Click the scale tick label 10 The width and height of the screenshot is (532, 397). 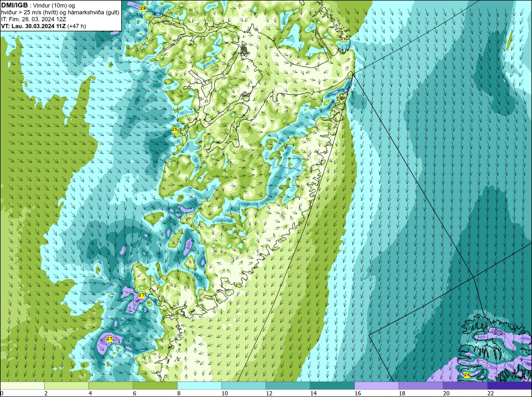[225, 393]
